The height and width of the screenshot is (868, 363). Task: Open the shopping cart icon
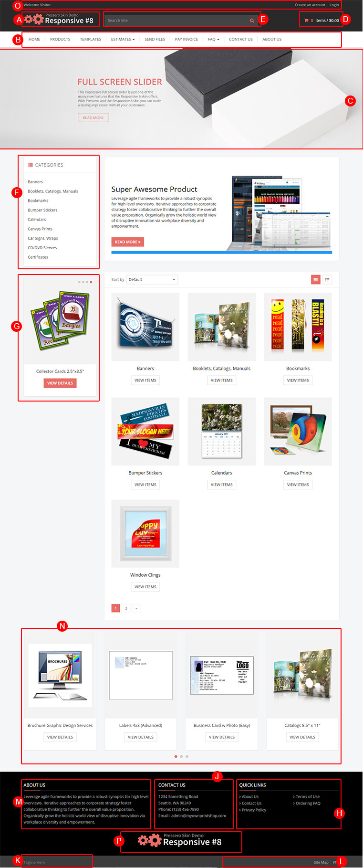[x=306, y=21]
